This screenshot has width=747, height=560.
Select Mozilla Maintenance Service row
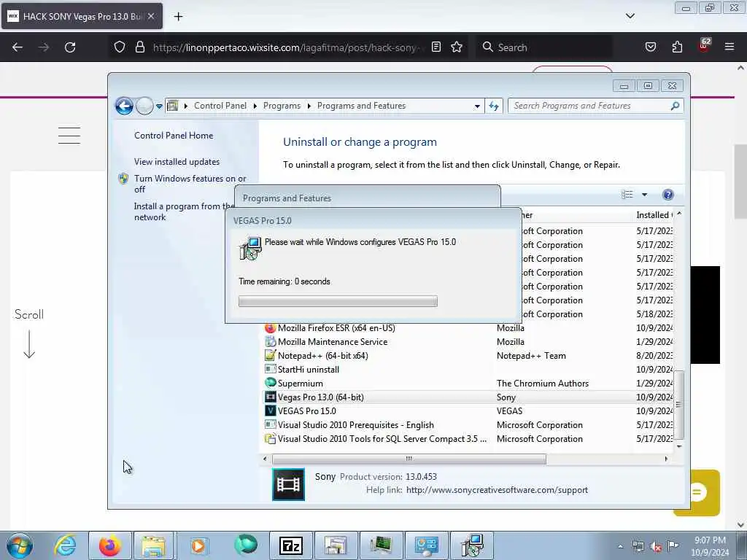(x=468, y=341)
